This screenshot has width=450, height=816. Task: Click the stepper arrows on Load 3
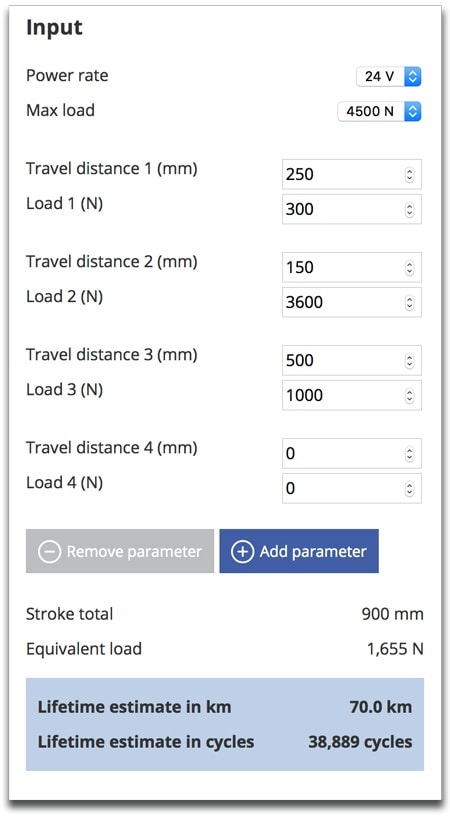pos(409,396)
